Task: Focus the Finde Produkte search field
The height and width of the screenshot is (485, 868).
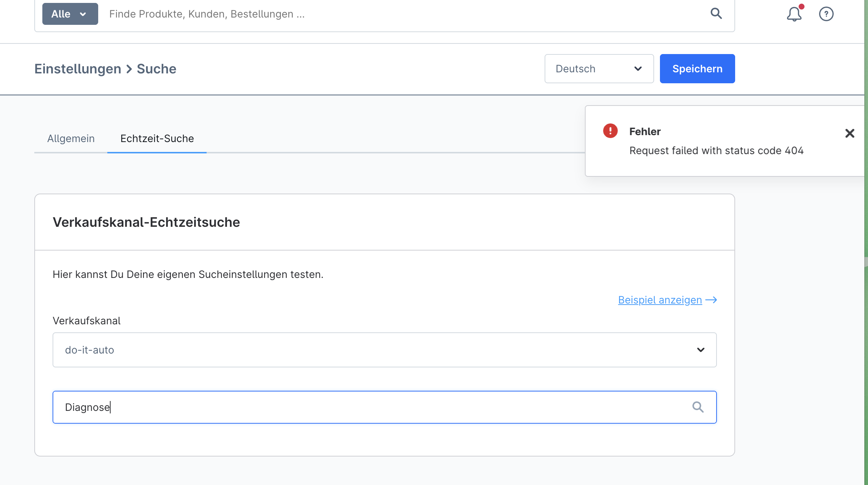Action: (x=402, y=14)
